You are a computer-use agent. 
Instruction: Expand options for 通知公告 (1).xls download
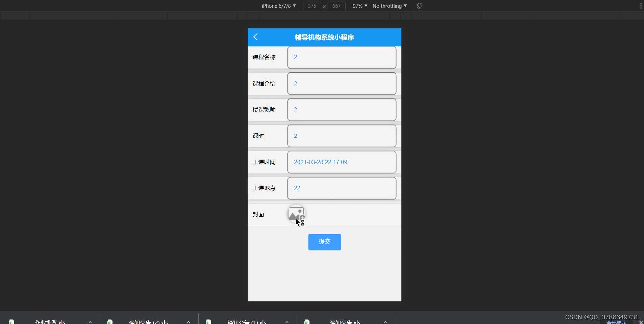[287, 322]
